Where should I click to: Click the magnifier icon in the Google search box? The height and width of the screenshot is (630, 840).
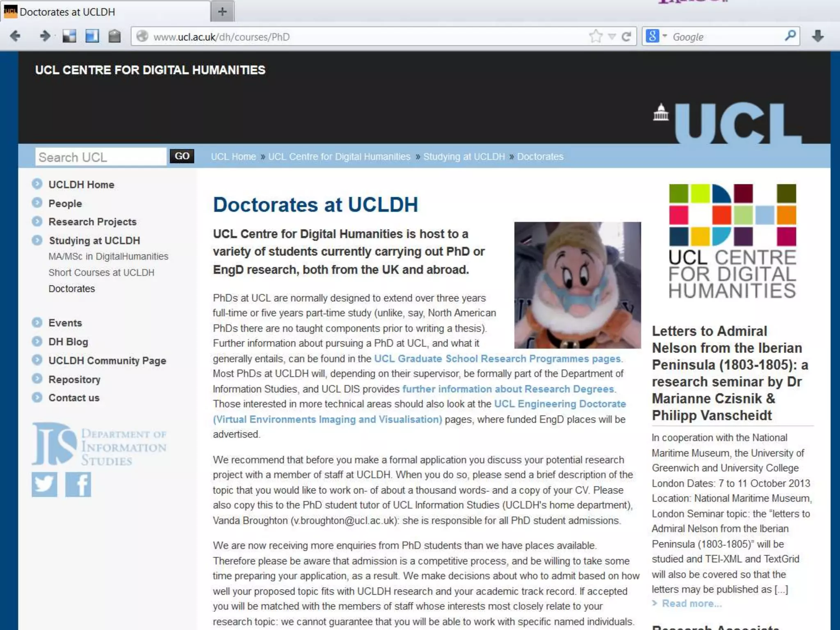click(x=790, y=36)
